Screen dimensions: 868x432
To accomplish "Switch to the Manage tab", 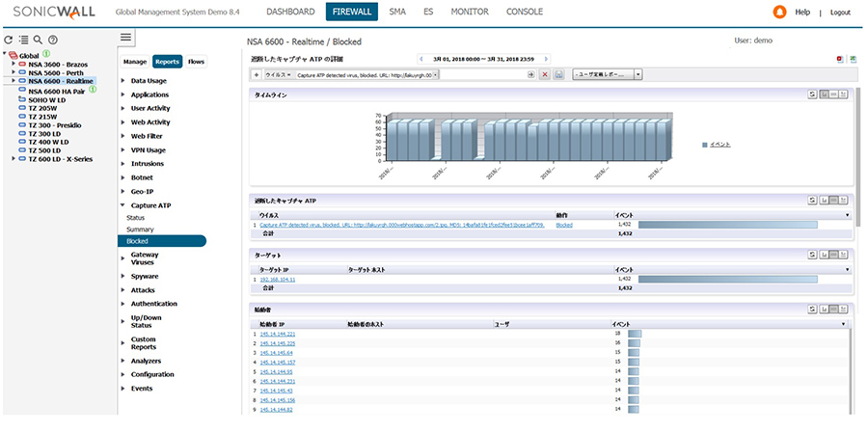I will click(134, 62).
